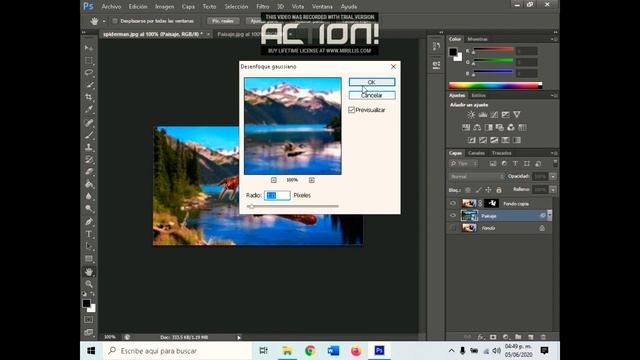The image size is (640, 360).
Task: Open the Filtro menu
Action: tap(262, 7)
